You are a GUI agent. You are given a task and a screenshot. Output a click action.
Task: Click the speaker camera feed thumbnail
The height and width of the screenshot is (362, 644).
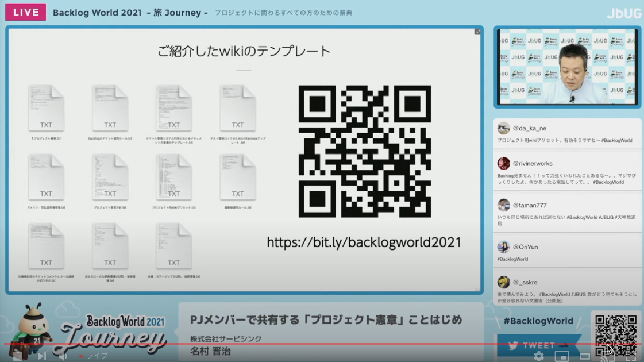pyautogui.click(x=567, y=67)
